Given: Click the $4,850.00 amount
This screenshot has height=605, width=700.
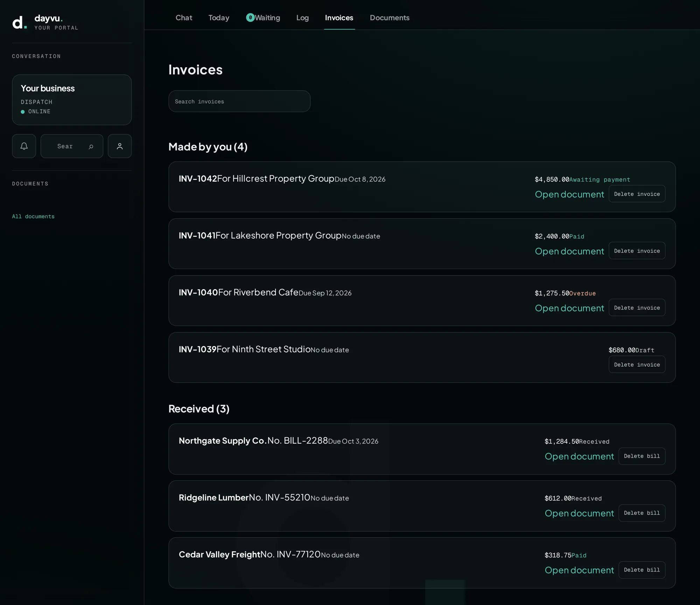Looking at the screenshot, I should pos(552,180).
